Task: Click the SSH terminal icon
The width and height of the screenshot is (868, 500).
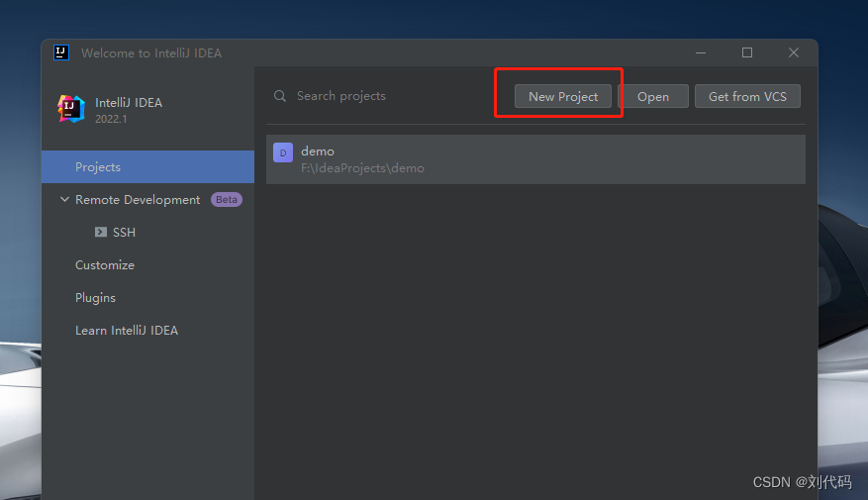Action: click(x=101, y=232)
